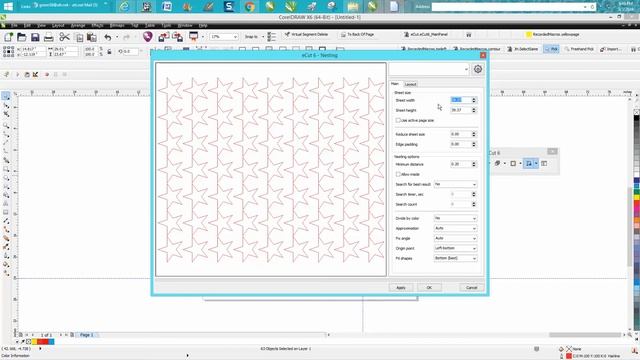Click the object origin grid selector
Screen dimensions: 640x360
pyautogui.click(x=9, y=51)
